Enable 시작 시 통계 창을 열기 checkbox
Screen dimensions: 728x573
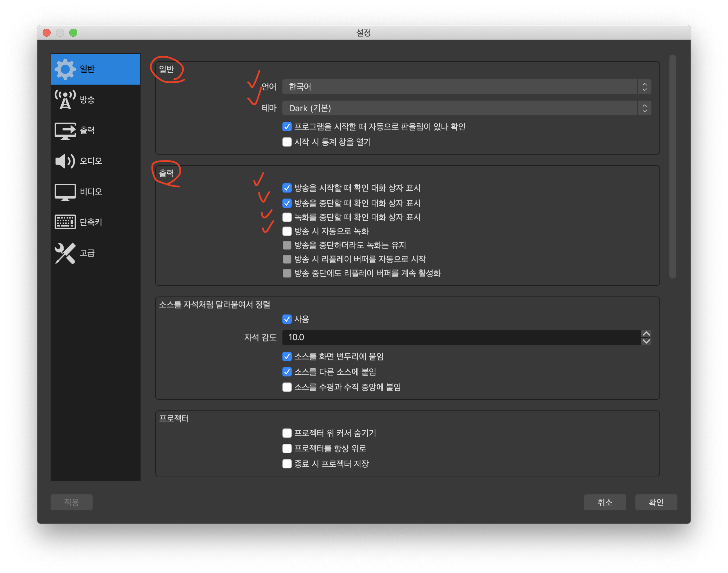pos(287,142)
